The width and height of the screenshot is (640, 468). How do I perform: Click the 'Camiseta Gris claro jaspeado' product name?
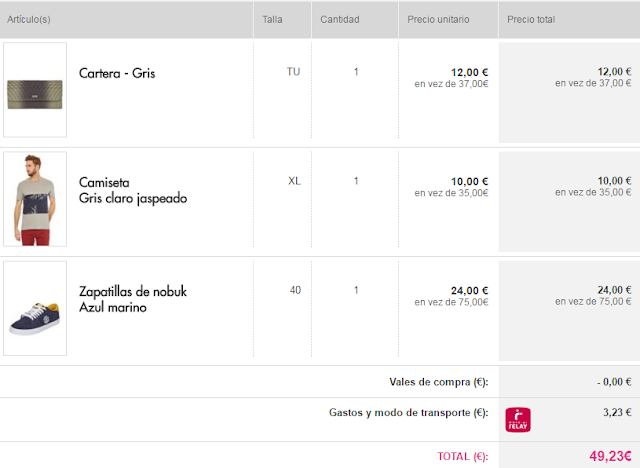coord(133,190)
